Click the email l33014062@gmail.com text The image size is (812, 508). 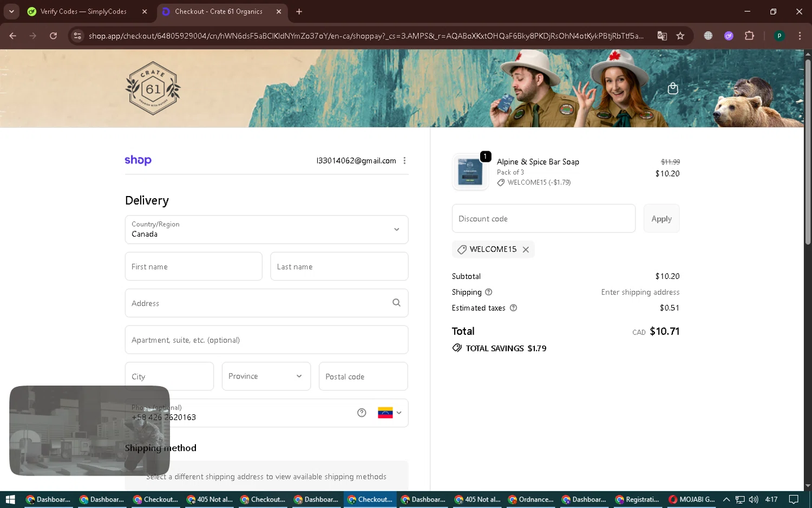[356, 161]
